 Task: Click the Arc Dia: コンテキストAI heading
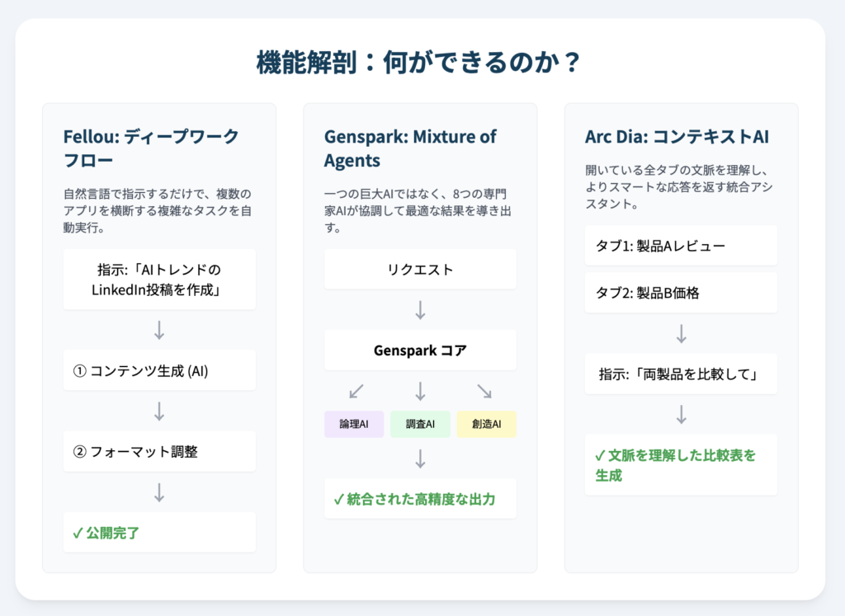[677, 137]
